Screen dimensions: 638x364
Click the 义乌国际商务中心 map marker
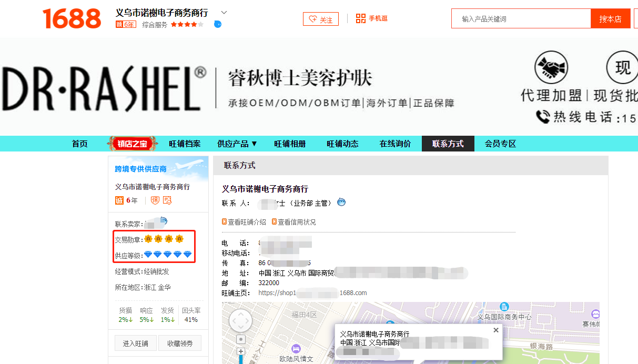click(x=504, y=306)
